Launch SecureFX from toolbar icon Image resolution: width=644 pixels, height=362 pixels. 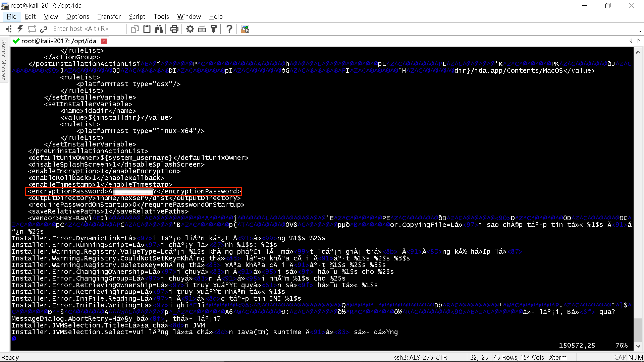pyautogui.click(x=245, y=29)
